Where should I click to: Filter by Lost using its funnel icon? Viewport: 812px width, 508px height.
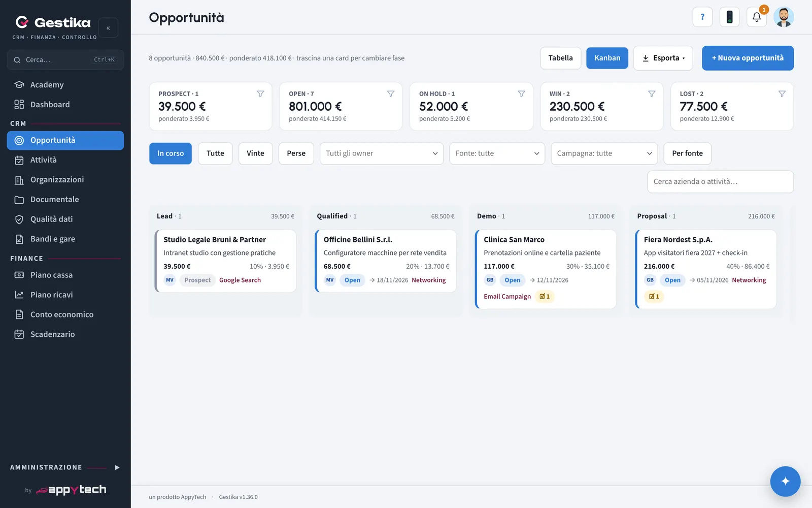coord(782,94)
